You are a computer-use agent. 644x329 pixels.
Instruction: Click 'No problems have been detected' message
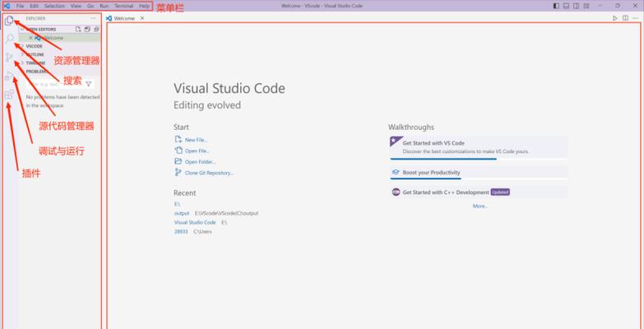click(63, 101)
